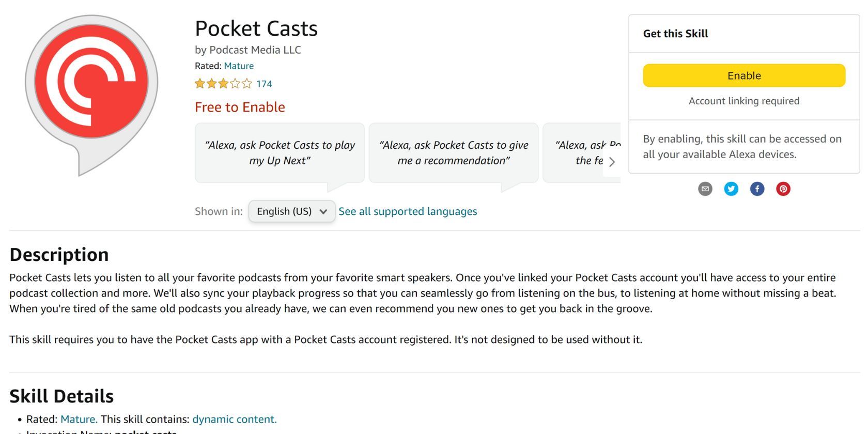Viewport: 868px width, 434px height.
Task: Click the Free to Enable label
Action: (x=240, y=107)
